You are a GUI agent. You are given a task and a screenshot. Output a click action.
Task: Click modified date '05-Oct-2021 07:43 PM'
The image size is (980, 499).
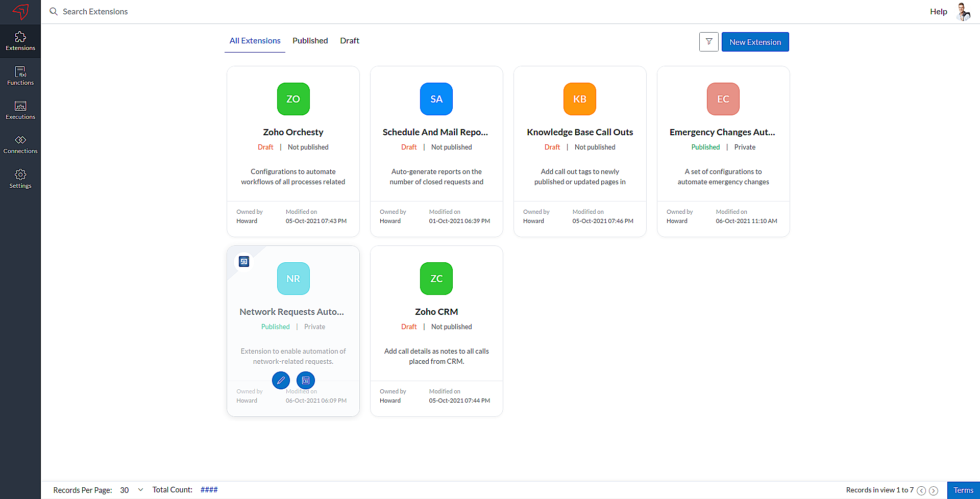pos(316,221)
